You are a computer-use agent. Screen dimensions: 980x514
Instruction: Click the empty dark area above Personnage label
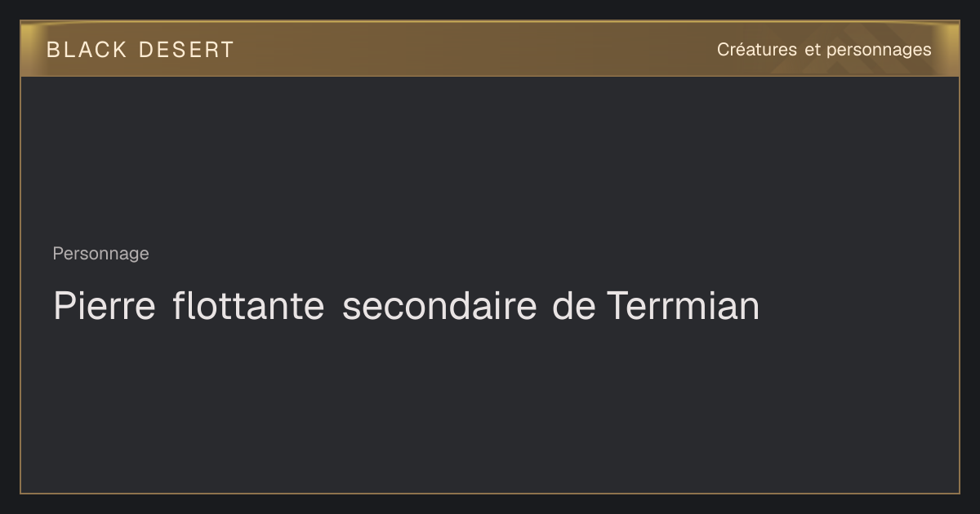click(x=490, y=159)
